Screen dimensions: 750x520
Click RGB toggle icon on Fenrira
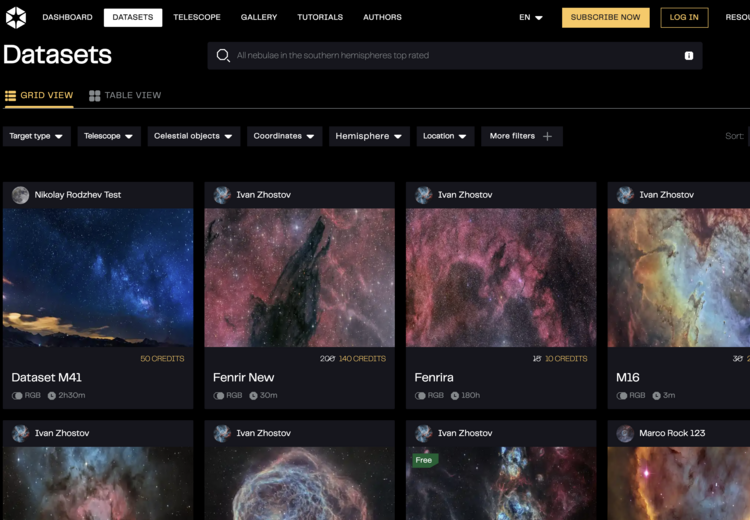click(x=420, y=396)
